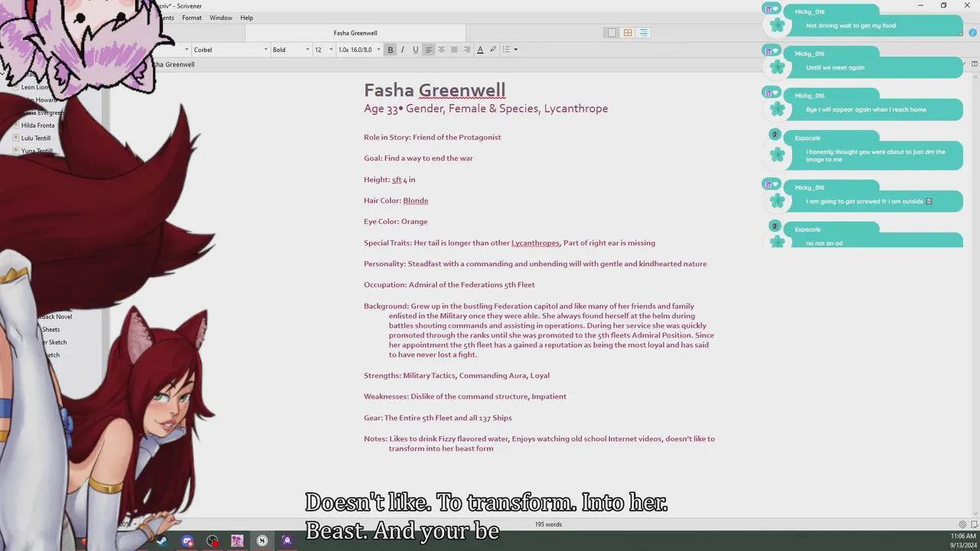Click the Strengths: Military Tactics line
The width and height of the screenshot is (980, 551).
click(x=456, y=376)
